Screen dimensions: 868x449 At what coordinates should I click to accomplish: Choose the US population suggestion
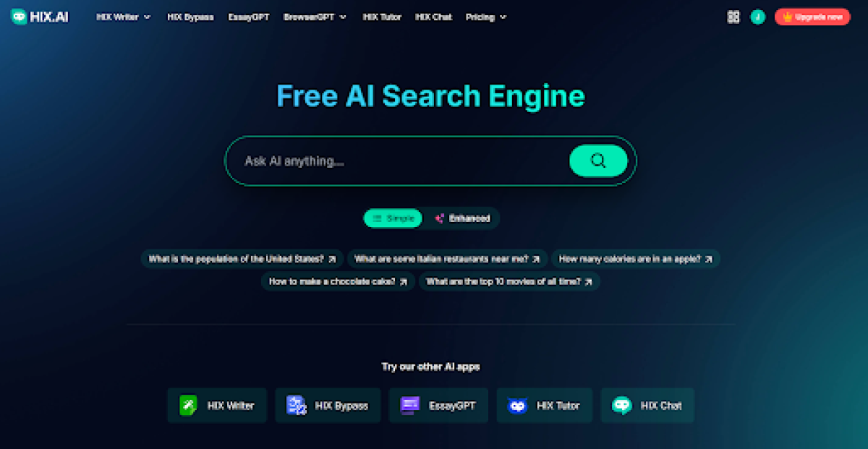point(242,259)
